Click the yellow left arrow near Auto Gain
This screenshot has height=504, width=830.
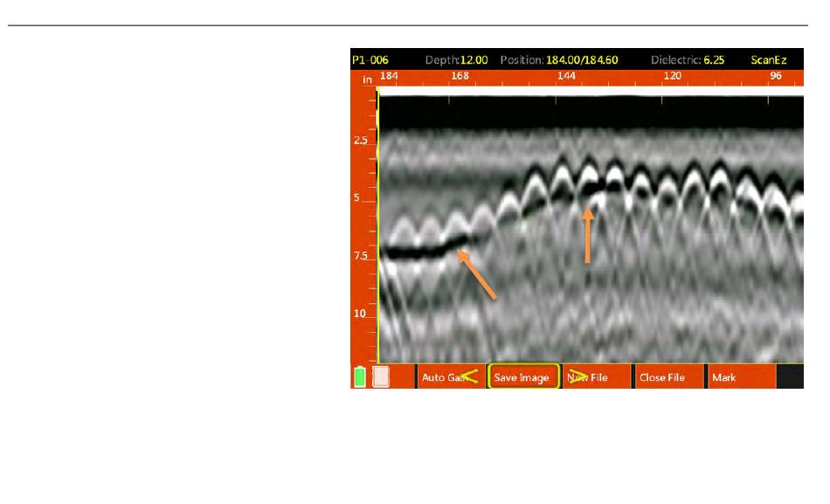coord(468,376)
